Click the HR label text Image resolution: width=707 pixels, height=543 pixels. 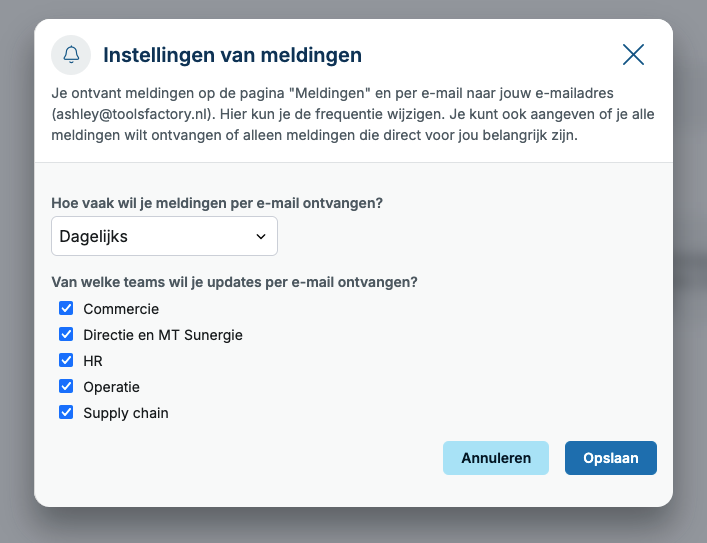point(93,361)
